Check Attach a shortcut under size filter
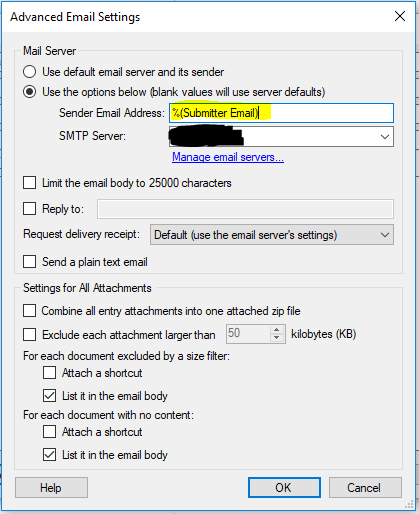The height and width of the screenshot is (514, 419). 49,373
